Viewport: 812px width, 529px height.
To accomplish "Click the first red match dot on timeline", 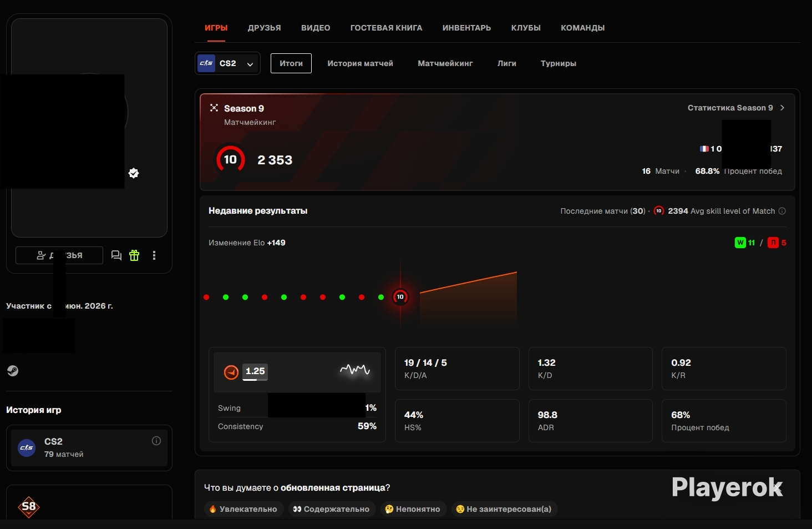I will pos(206,297).
